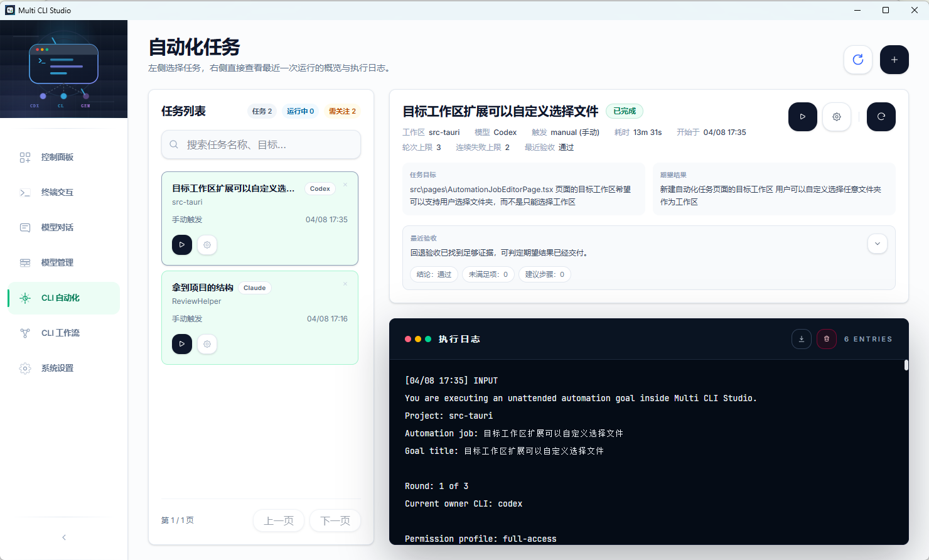Run the task from the detail header
The height and width of the screenshot is (560, 929).
pos(803,117)
